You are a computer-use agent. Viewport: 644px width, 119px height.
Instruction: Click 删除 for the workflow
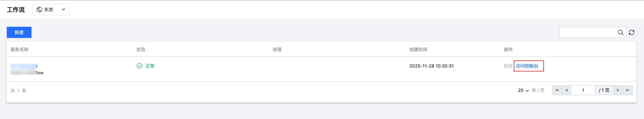(x=508, y=66)
